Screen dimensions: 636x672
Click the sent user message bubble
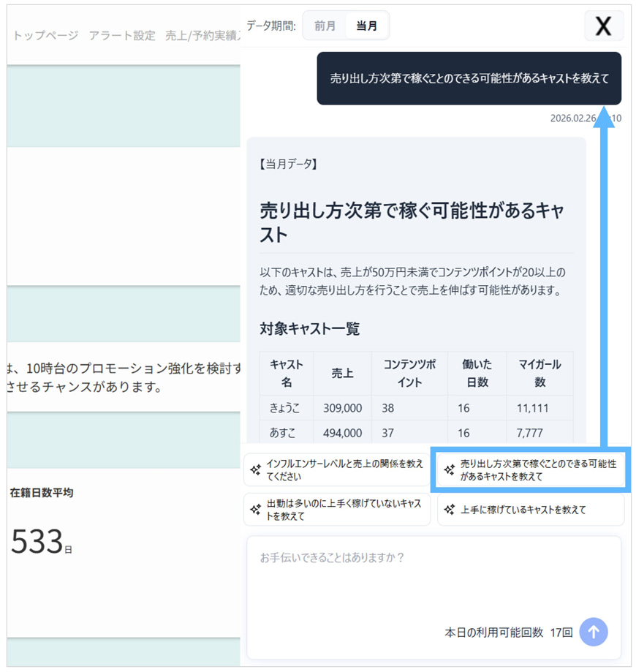coord(469,78)
